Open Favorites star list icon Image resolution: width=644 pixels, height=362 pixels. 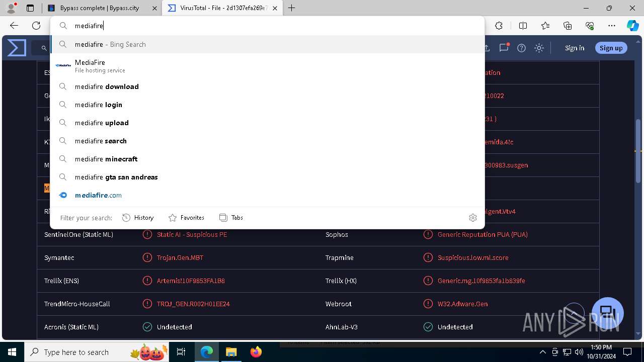pyautogui.click(x=545, y=26)
